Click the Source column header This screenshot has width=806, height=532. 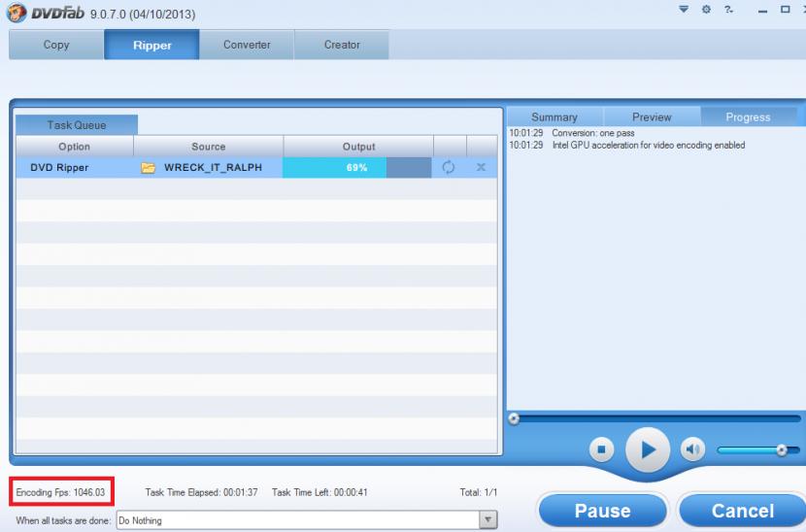click(x=208, y=147)
